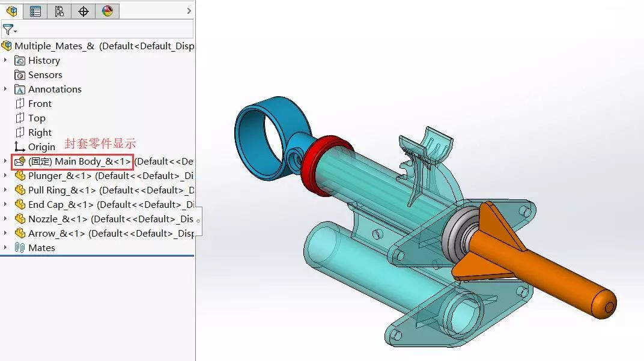Open the DimXpertManager tab

click(x=83, y=11)
